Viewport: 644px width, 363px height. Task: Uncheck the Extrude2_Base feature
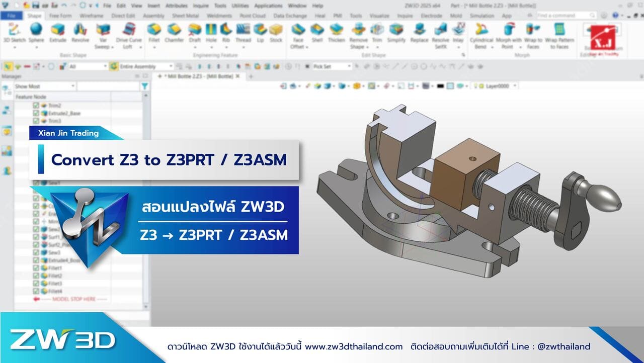coord(36,114)
